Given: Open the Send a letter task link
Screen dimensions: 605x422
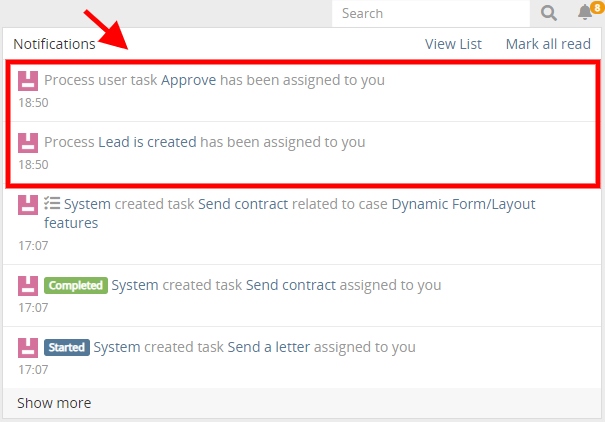Looking at the screenshot, I should [269, 347].
